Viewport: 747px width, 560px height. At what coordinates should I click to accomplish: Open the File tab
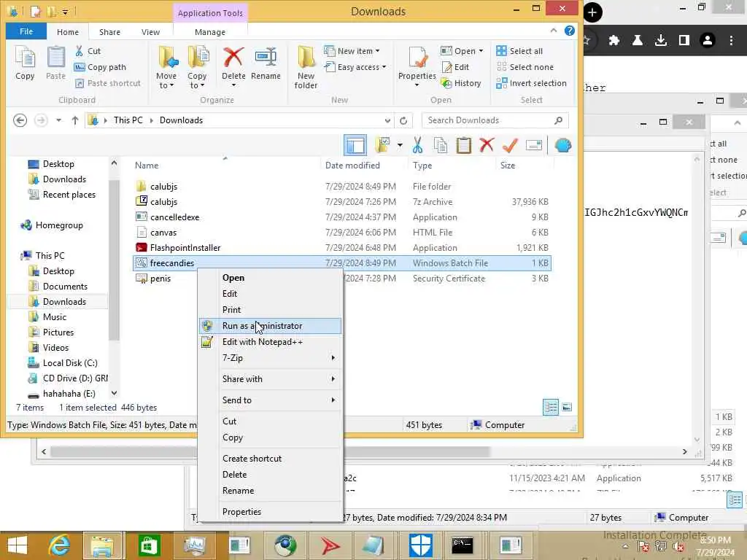pyautogui.click(x=26, y=31)
